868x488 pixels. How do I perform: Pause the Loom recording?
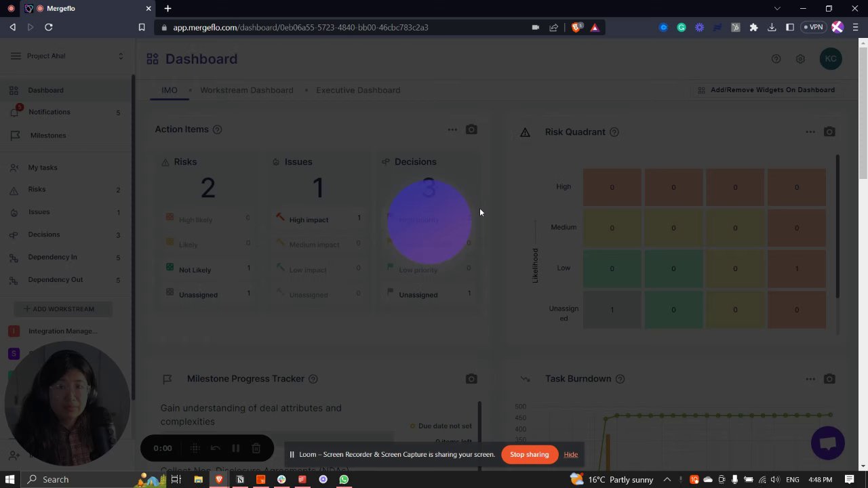[x=235, y=448]
